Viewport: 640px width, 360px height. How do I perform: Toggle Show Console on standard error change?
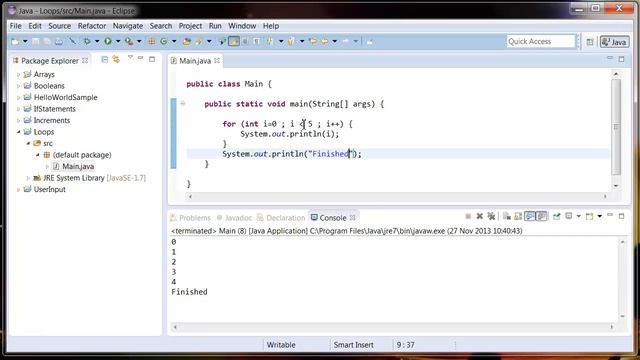coord(541,216)
